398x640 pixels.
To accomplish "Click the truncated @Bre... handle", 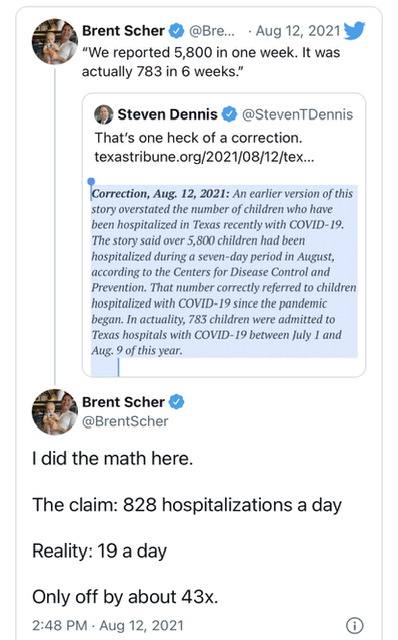I will coord(211,31).
